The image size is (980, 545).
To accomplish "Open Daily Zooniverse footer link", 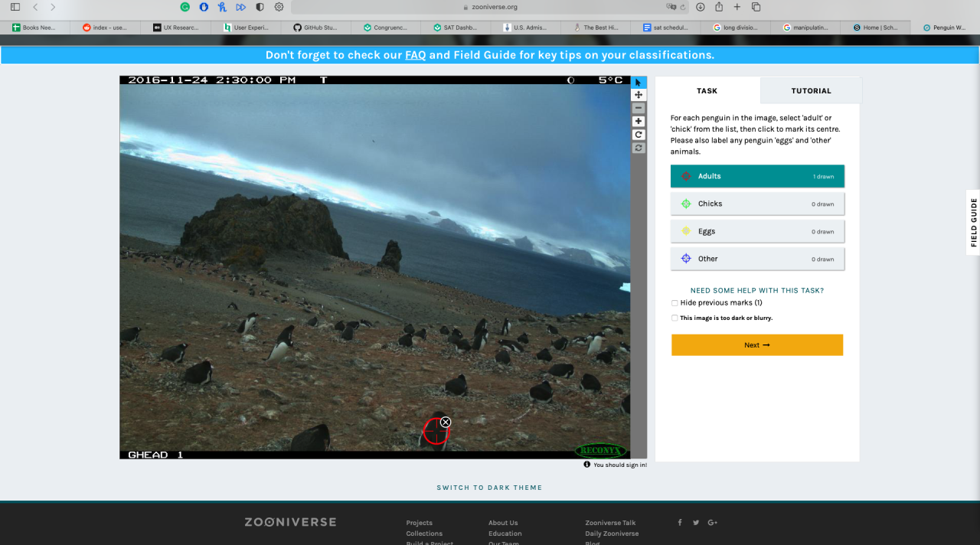I will [612, 534].
